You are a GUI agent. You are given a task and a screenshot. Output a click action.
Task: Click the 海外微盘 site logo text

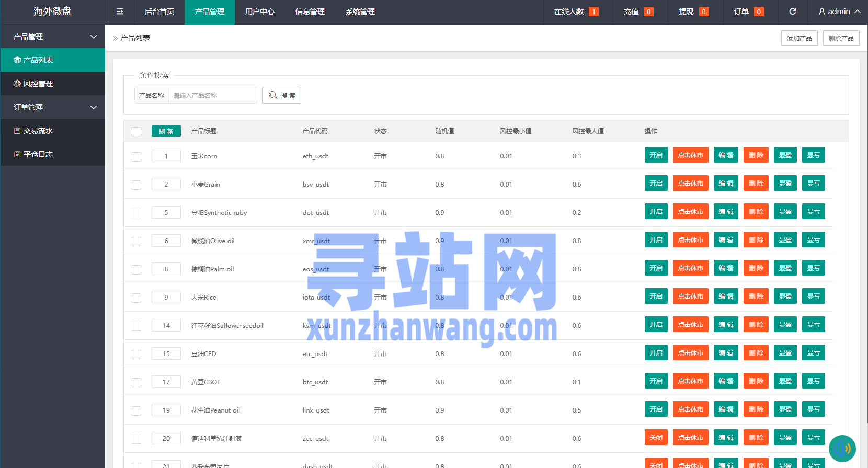(x=52, y=12)
